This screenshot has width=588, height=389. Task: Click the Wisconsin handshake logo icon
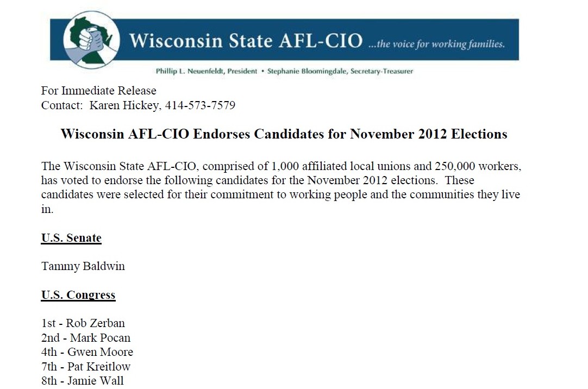[91, 39]
